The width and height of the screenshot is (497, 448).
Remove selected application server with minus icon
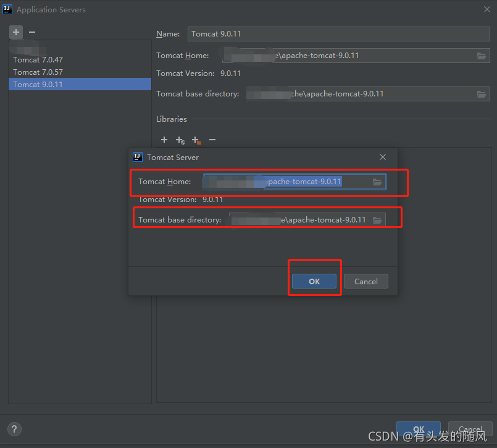(x=32, y=32)
